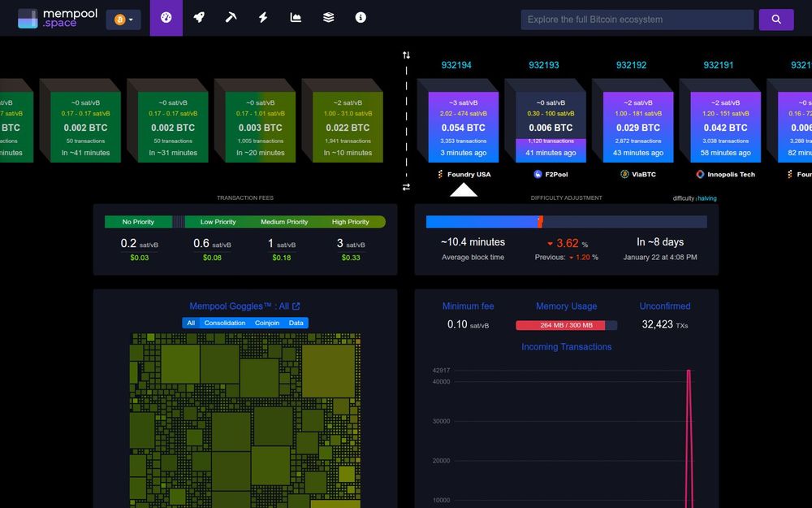
Task: Open the mempool.space logo home link
Action: [58, 18]
